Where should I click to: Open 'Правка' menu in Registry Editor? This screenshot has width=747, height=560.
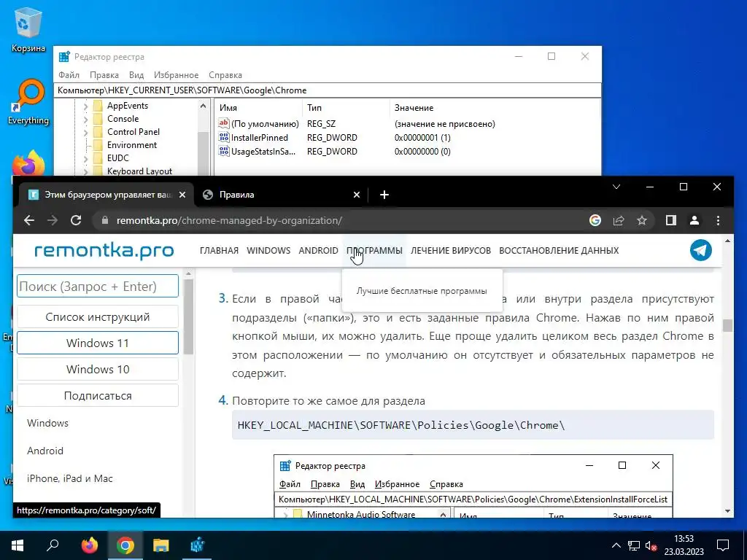pyautogui.click(x=104, y=75)
